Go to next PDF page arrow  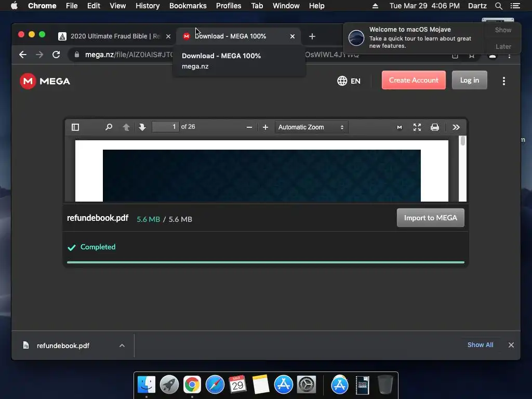pyautogui.click(x=142, y=127)
